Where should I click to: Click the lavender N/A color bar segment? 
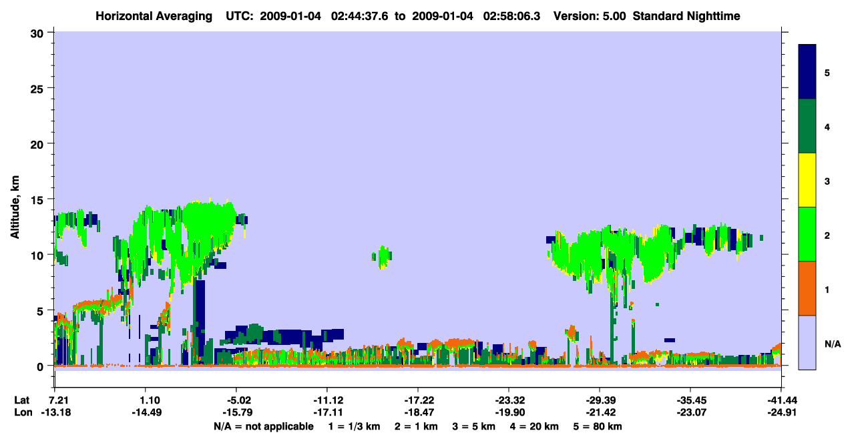(x=807, y=342)
